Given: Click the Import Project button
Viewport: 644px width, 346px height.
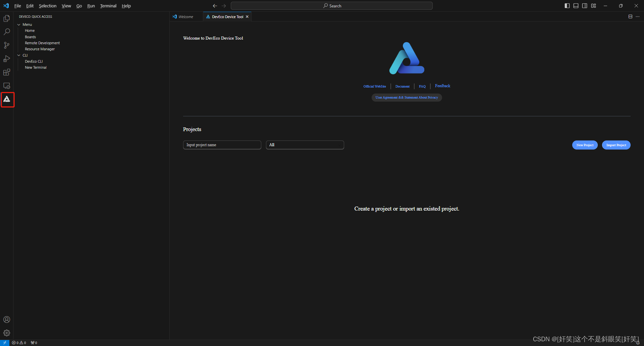Looking at the screenshot, I should coord(616,145).
